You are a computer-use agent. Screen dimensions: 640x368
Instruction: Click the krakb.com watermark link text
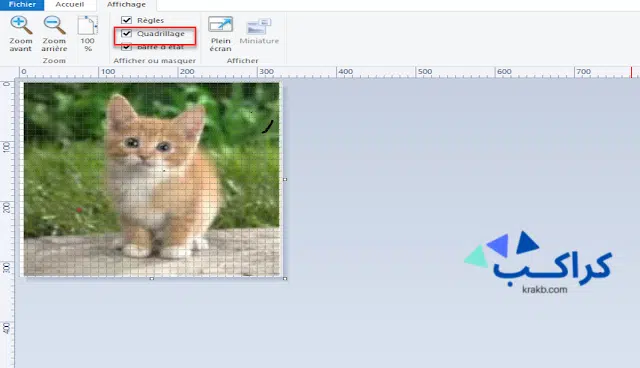tap(544, 290)
